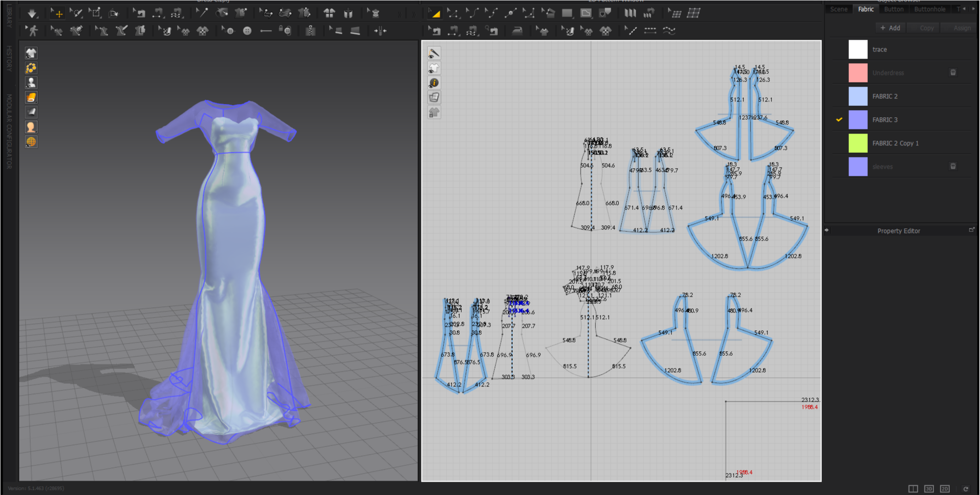Select the Buttonhole line tool

(266, 31)
